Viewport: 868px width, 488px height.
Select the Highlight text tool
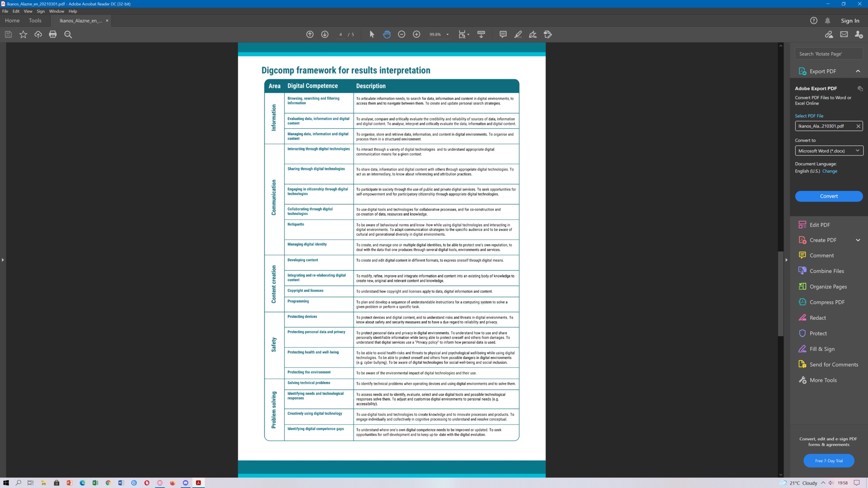click(x=518, y=34)
